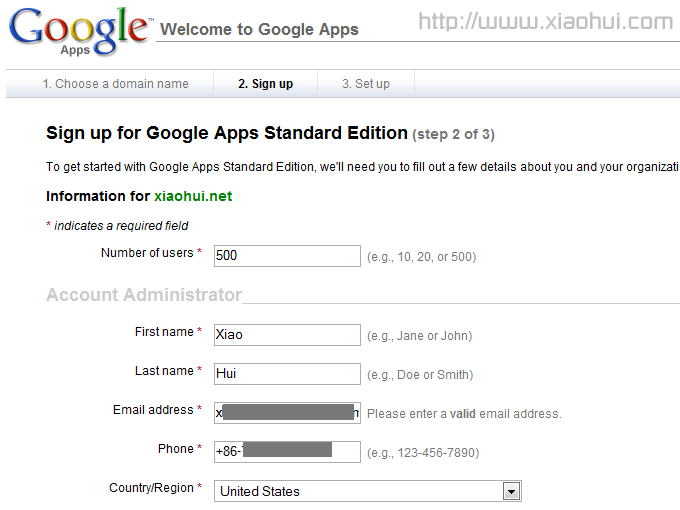Click the 'Email address' label
680x510 pixels.
tap(153, 410)
